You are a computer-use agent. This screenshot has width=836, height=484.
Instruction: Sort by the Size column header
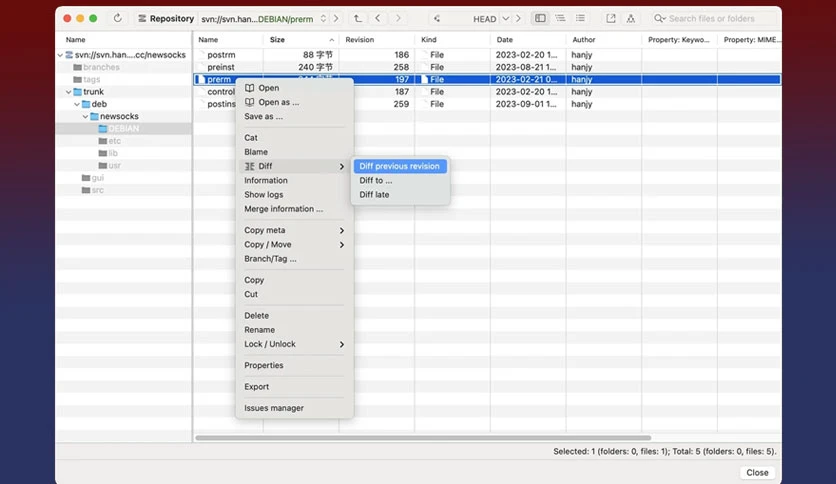pyautogui.click(x=301, y=39)
